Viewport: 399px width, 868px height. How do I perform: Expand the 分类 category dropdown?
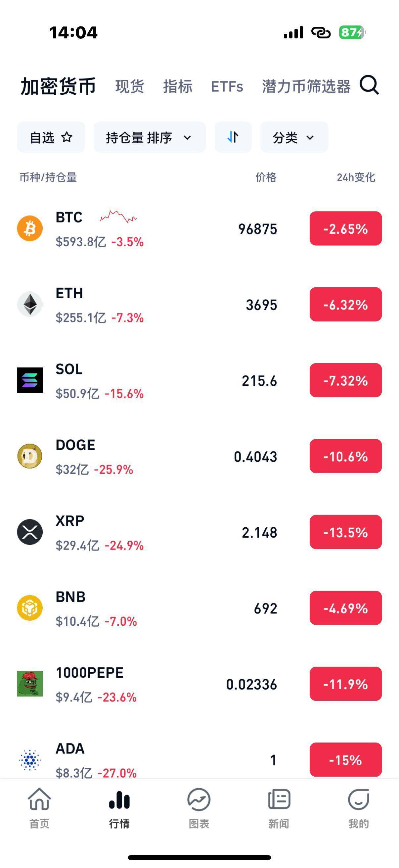pos(294,137)
